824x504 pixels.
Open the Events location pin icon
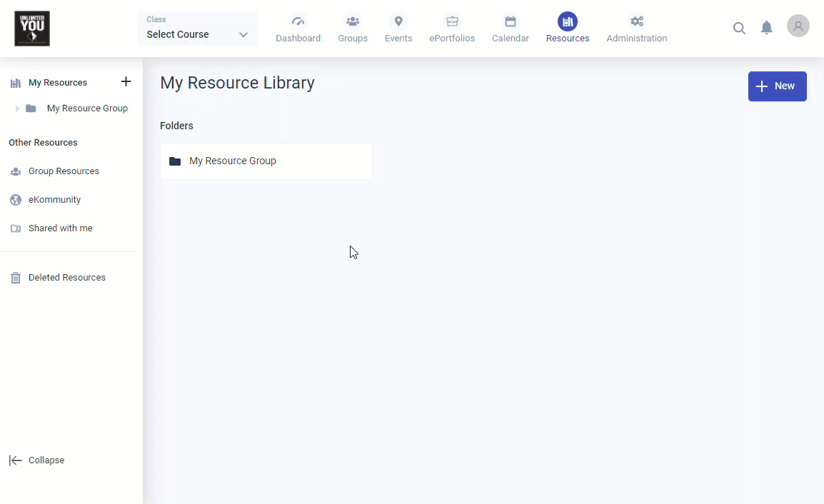click(x=398, y=21)
